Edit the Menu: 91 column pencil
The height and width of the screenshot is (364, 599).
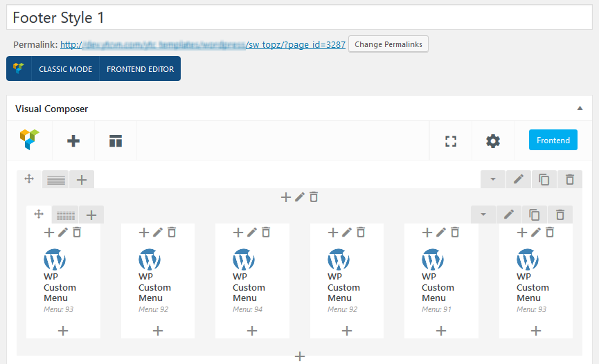coord(441,233)
